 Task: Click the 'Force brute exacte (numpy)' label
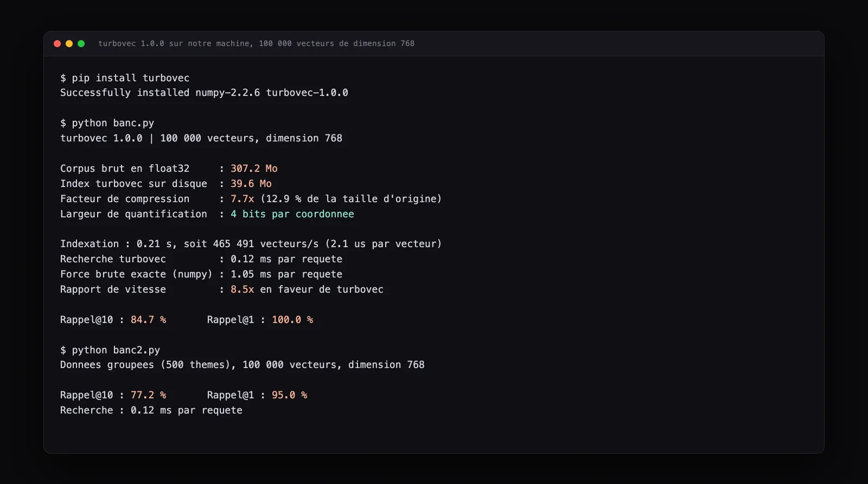pos(136,274)
